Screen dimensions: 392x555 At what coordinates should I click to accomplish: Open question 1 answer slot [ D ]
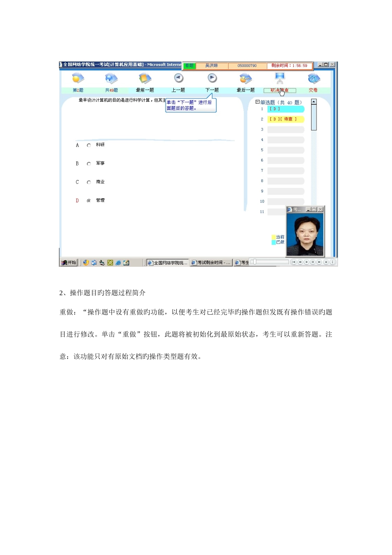tap(286, 109)
